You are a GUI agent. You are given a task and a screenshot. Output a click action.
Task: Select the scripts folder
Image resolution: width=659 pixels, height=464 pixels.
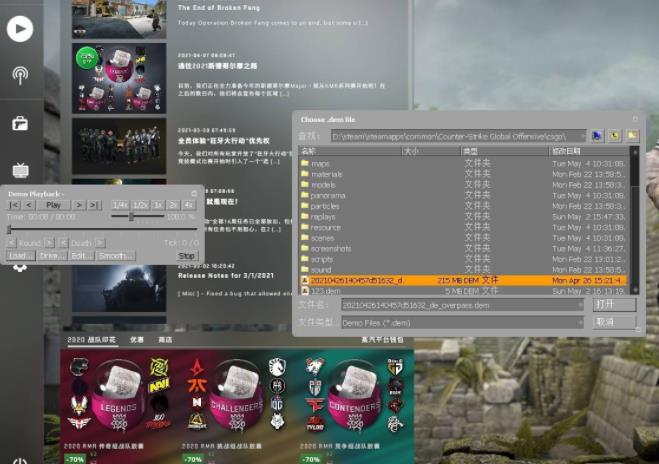pos(464,259)
